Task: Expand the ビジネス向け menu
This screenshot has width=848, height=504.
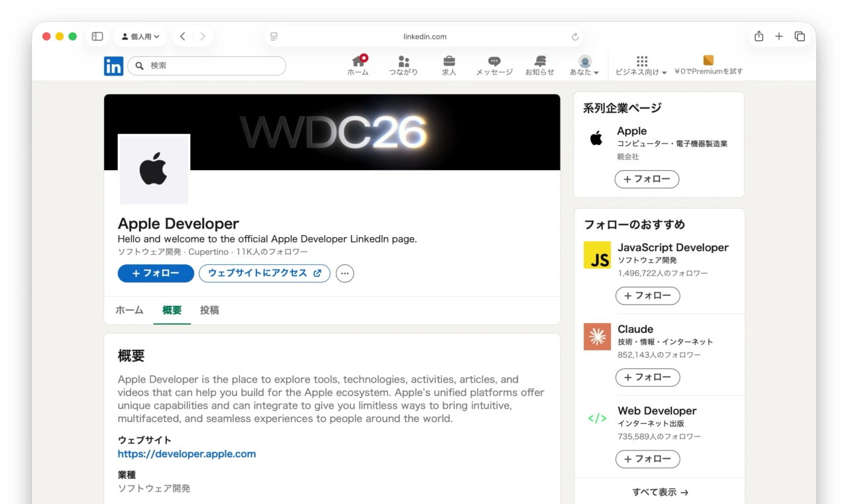Action: point(641,66)
